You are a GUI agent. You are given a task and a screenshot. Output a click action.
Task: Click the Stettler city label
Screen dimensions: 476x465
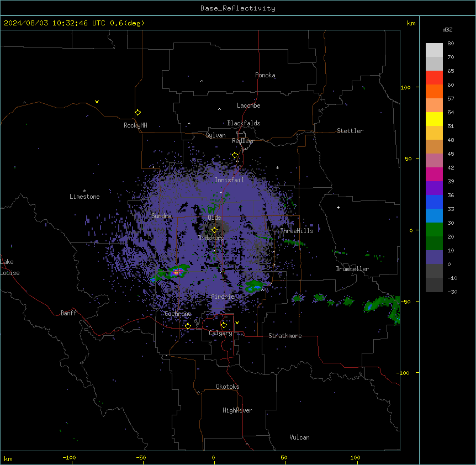tap(350, 131)
